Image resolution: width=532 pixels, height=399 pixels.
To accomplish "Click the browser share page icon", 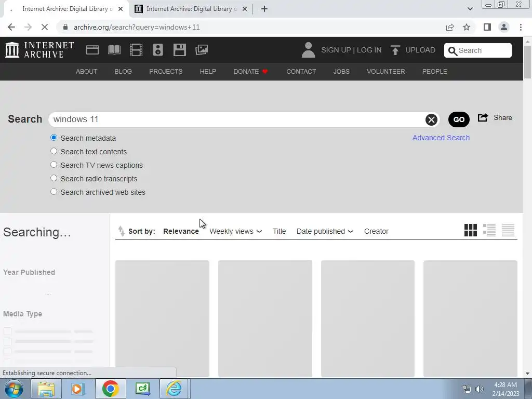I will click(450, 27).
